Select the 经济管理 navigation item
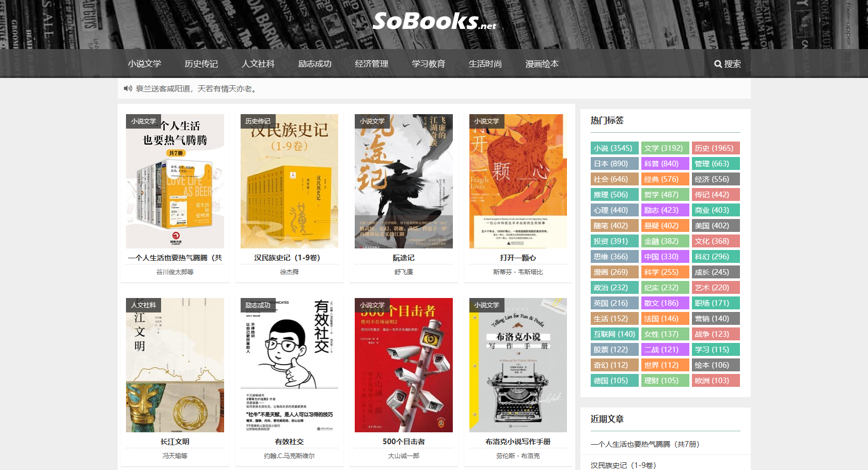Screen dimensions: 868x470 [x=372, y=64]
